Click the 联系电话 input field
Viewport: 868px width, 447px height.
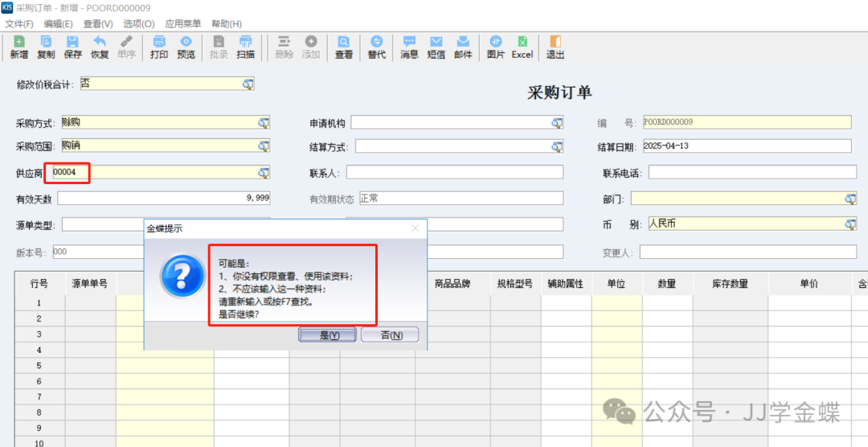pyautogui.click(x=749, y=173)
